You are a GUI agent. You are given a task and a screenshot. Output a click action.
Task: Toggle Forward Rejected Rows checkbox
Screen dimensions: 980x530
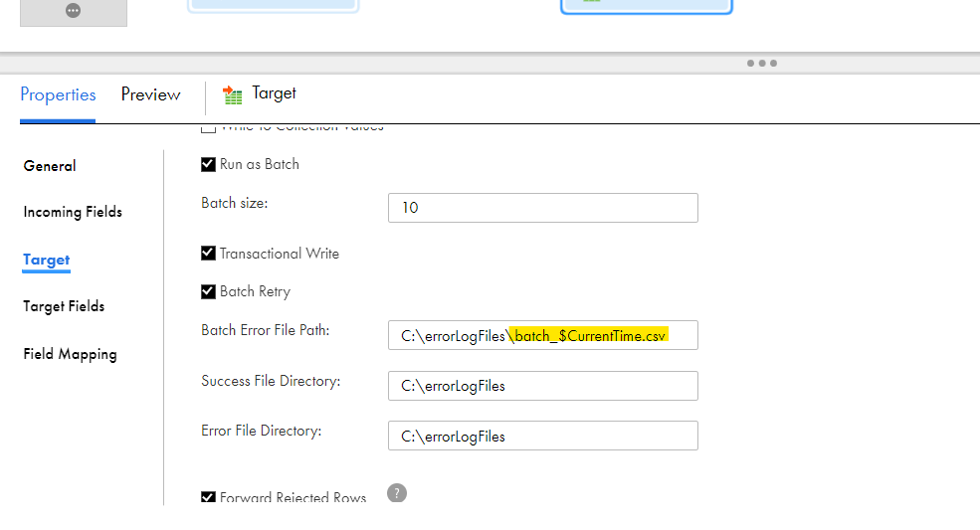point(208,497)
